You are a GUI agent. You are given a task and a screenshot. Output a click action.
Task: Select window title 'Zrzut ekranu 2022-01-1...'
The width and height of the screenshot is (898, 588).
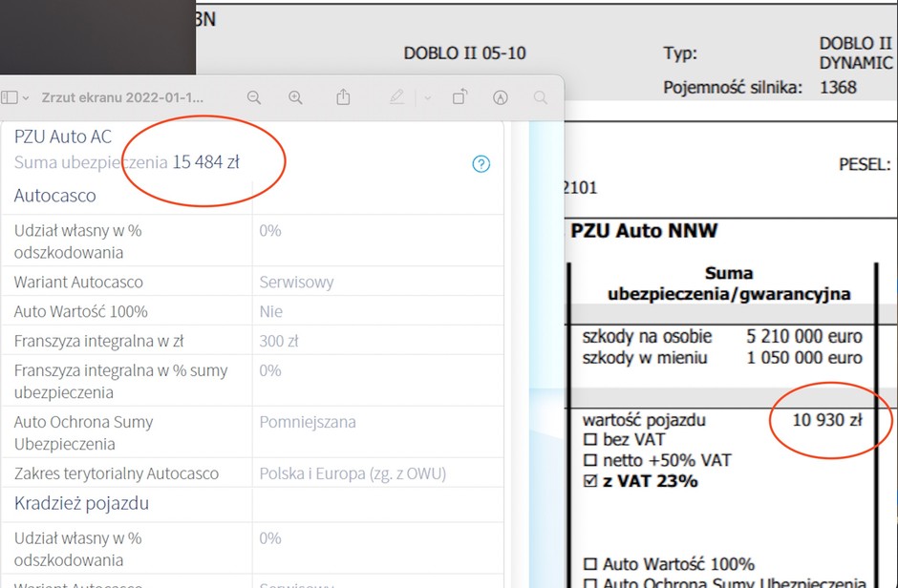pyautogui.click(x=122, y=97)
